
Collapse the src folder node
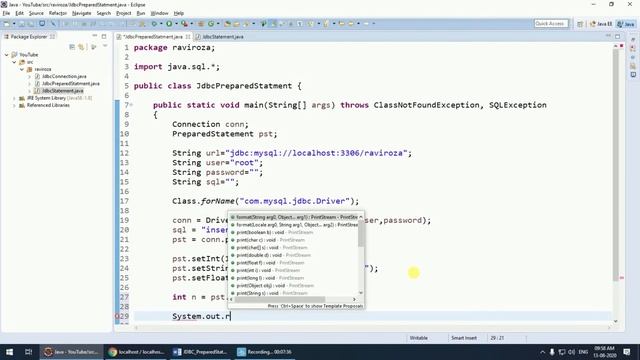14,62
